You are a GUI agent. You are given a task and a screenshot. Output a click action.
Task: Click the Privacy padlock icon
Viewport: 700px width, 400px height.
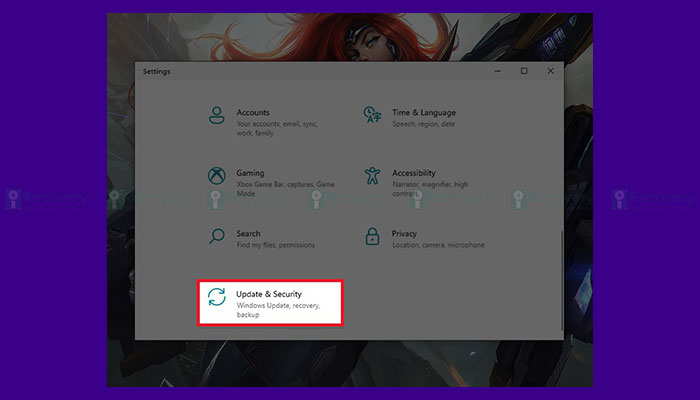(x=372, y=236)
